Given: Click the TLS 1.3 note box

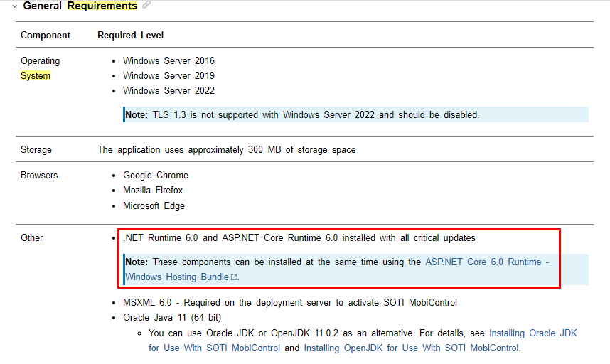Looking at the screenshot, I should (x=355, y=115).
